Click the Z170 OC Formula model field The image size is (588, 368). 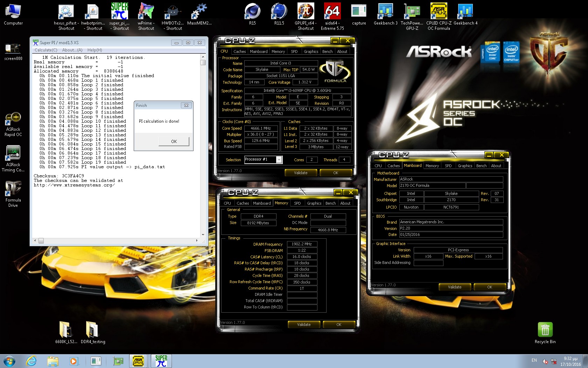coord(432,186)
